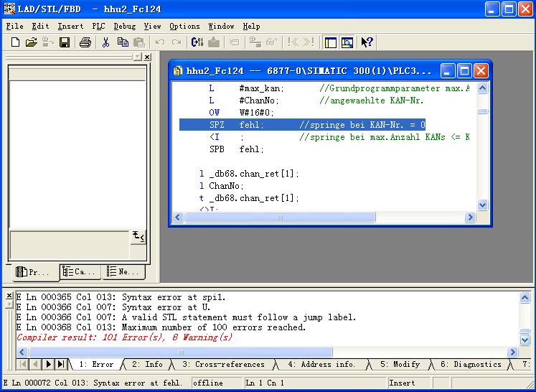The image size is (536, 392).
Task: Click the Save floppy disk icon
Action: point(65,42)
